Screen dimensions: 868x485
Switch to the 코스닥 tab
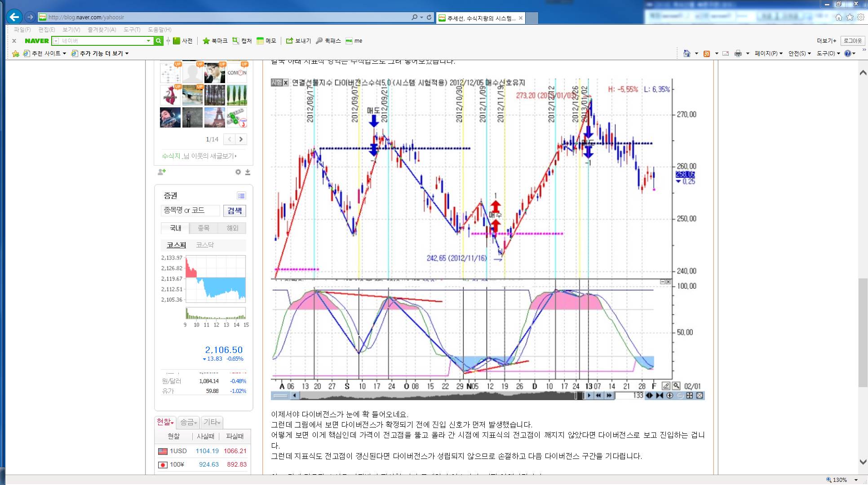205,245
